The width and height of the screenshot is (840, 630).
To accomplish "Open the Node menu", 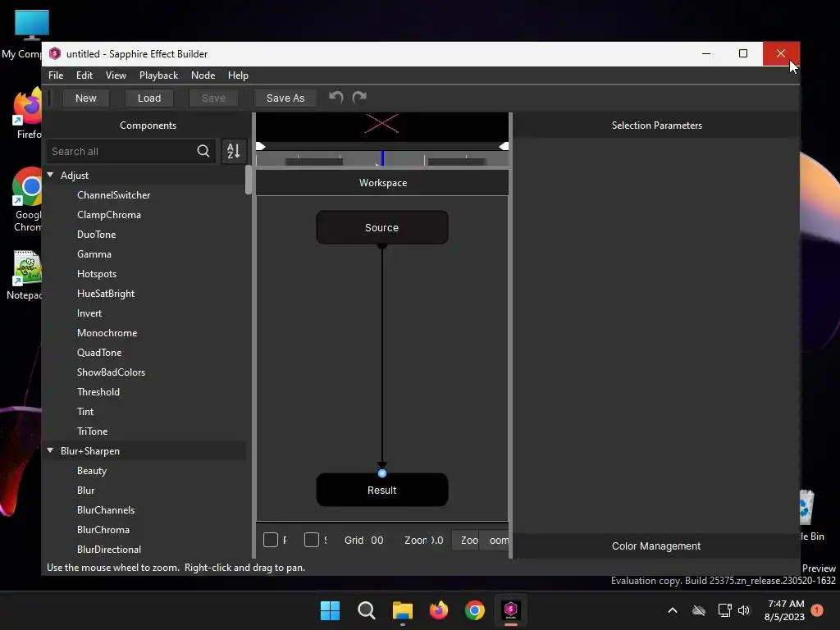I will pyautogui.click(x=203, y=75).
